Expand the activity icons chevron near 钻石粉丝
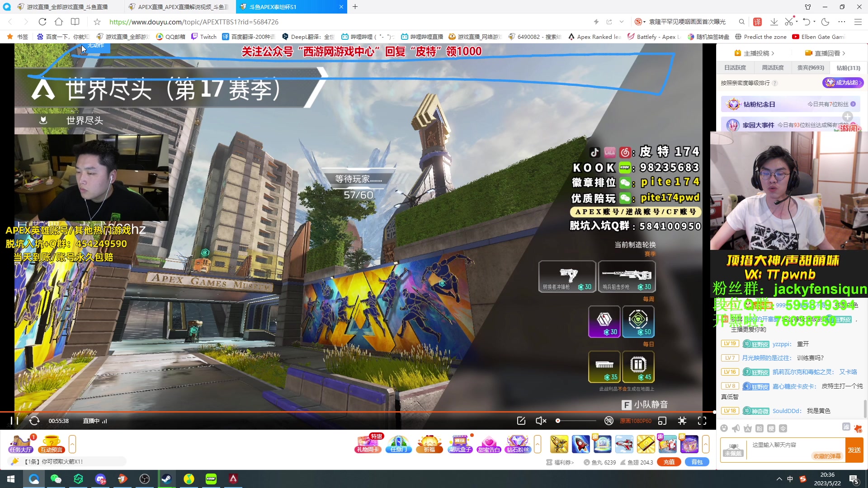This screenshot has width=868, height=488. click(x=538, y=444)
